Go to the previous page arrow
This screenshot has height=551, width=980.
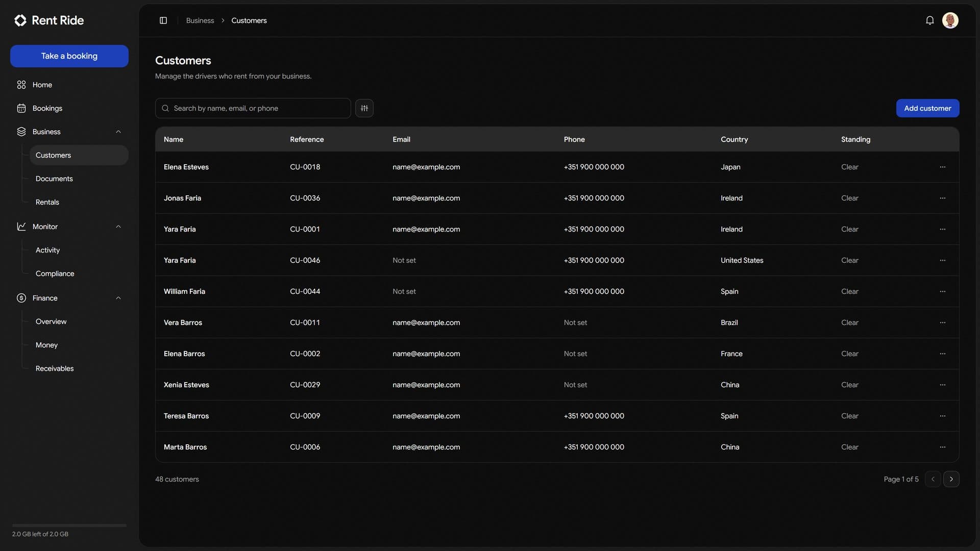tap(933, 479)
